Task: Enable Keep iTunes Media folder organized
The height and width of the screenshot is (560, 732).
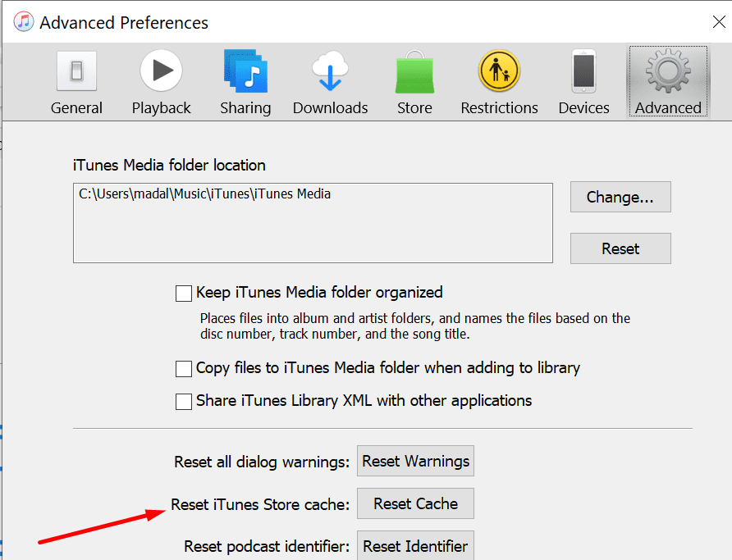Action: tap(184, 294)
